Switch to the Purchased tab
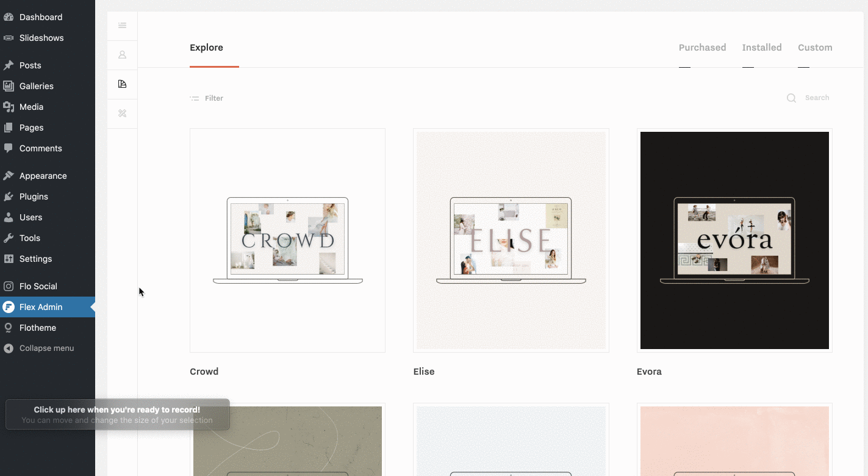The width and height of the screenshot is (868, 476). [x=702, y=48]
